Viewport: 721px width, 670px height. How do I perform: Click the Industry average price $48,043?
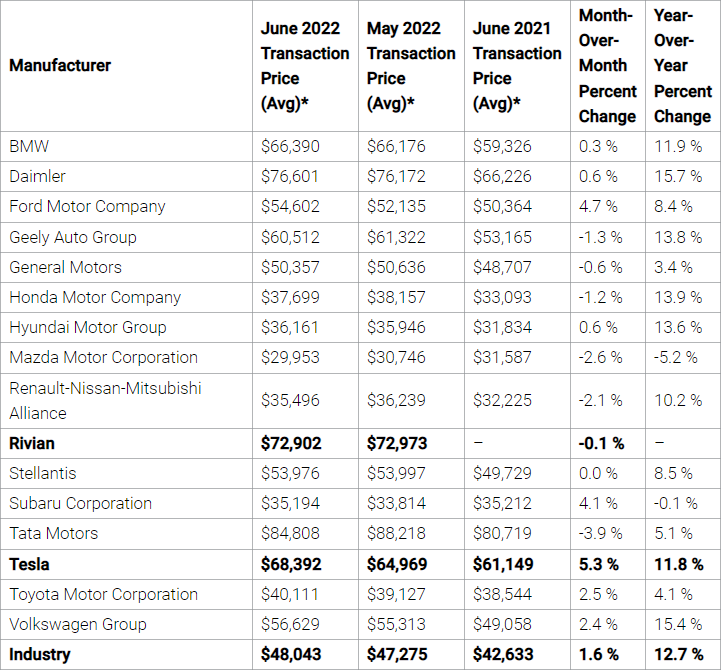[x=291, y=655]
